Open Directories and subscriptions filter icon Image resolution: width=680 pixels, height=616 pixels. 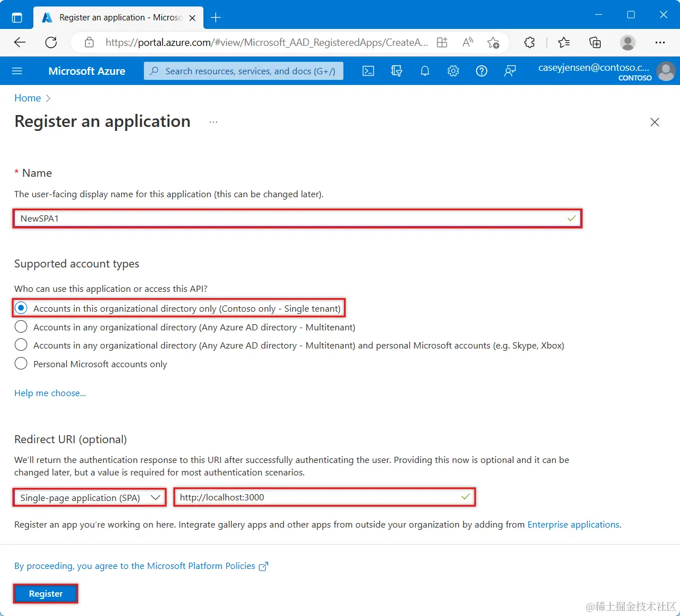[x=397, y=71]
